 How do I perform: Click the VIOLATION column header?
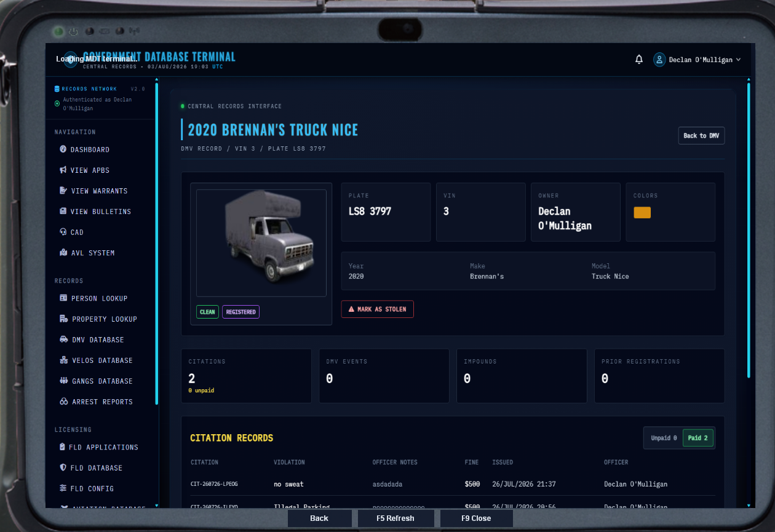(289, 462)
